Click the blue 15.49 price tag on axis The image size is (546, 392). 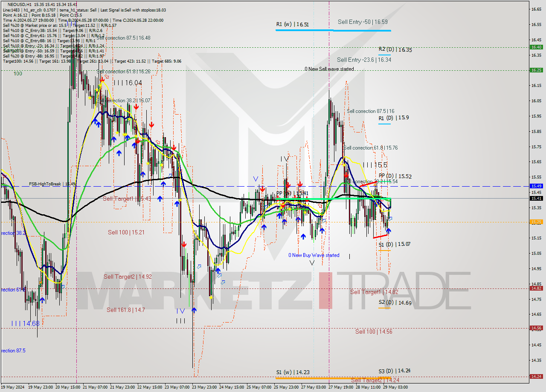(x=536, y=186)
